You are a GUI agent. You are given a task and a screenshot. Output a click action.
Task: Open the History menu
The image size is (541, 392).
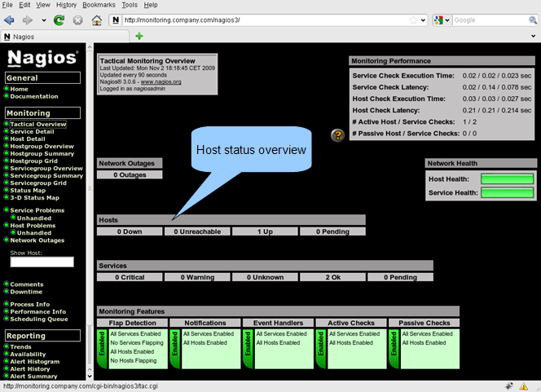[66, 5]
